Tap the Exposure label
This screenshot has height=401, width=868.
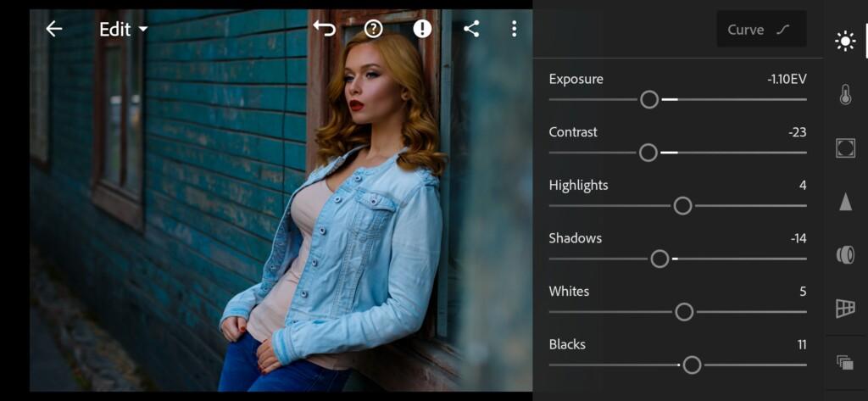(576, 79)
